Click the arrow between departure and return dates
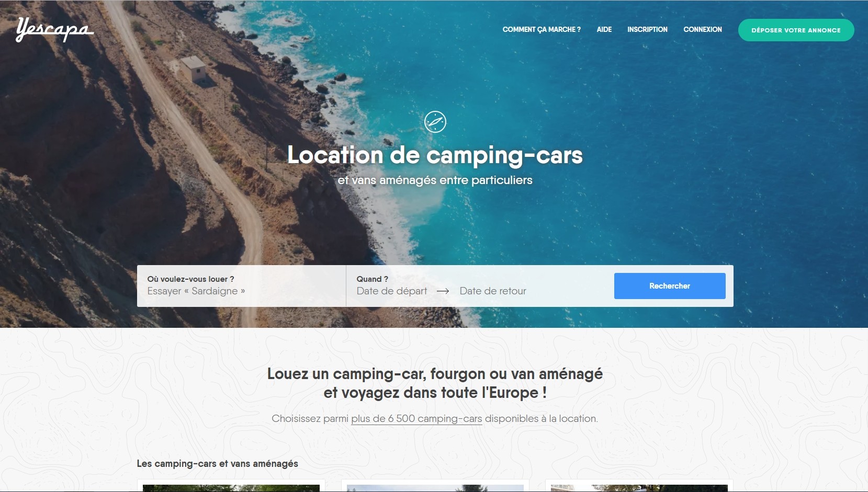Image resolution: width=868 pixels, height=492 pixels. coord(443,291)
